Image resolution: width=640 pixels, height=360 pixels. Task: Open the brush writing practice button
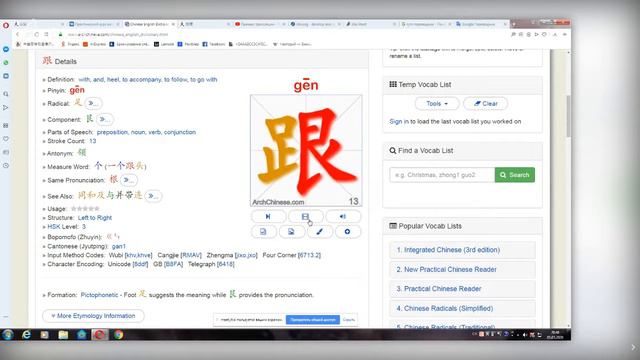pos(320,232)
